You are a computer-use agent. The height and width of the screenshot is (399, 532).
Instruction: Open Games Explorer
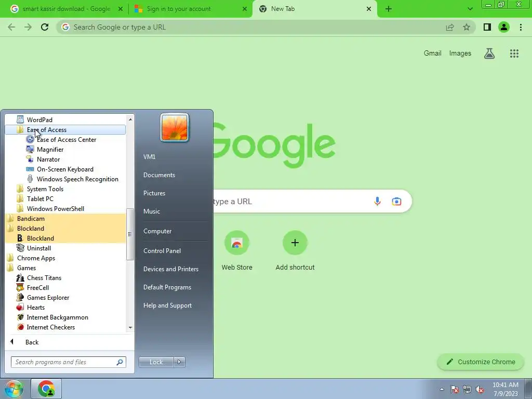point(48,297)
